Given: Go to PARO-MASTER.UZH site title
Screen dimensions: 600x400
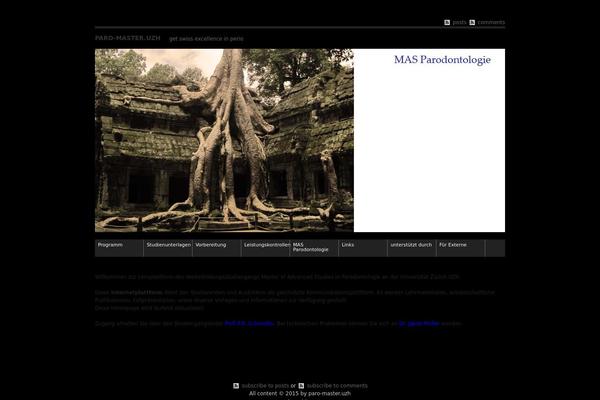Looking at the screenshot, I should pos(127,38).
